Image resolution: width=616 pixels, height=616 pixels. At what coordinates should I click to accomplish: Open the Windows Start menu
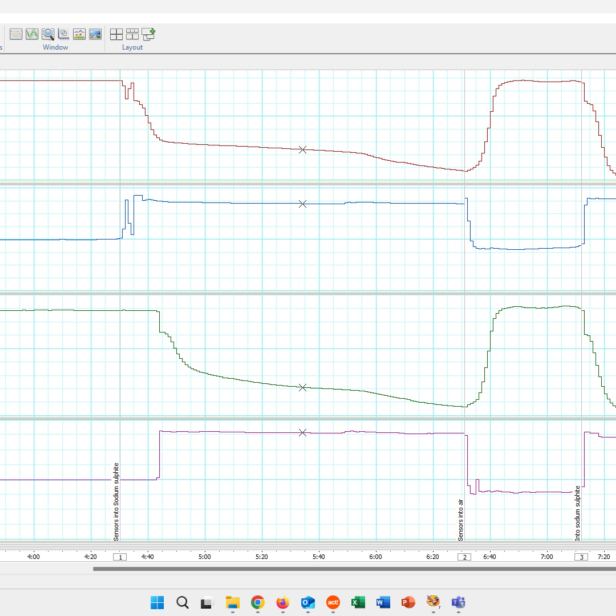click(x=158, y=602)
